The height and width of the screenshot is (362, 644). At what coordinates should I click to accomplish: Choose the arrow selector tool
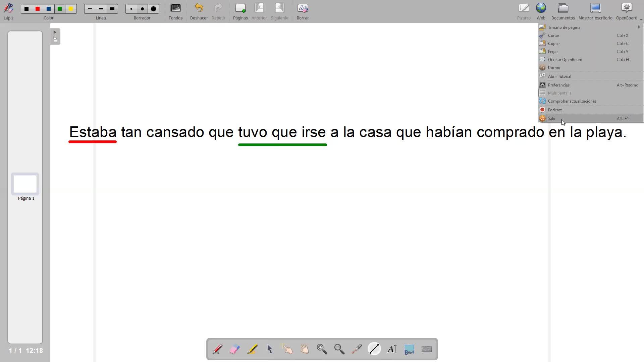[270, 349]
